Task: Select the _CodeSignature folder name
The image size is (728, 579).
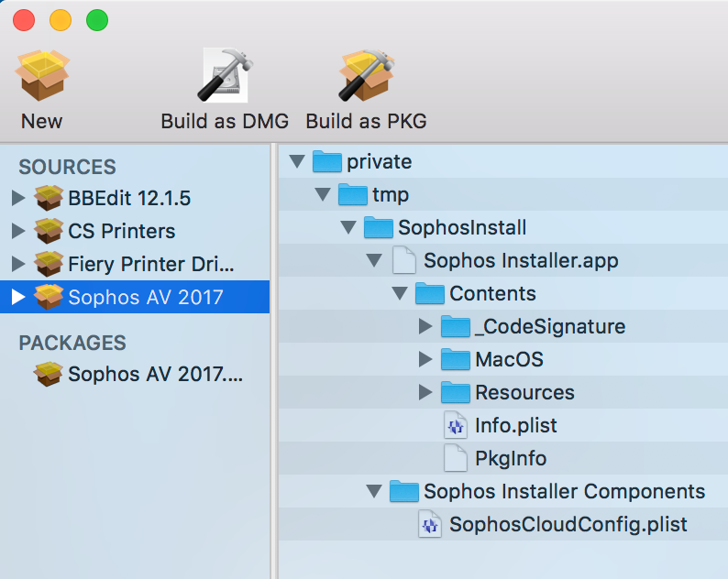Action: click(550, 327)
